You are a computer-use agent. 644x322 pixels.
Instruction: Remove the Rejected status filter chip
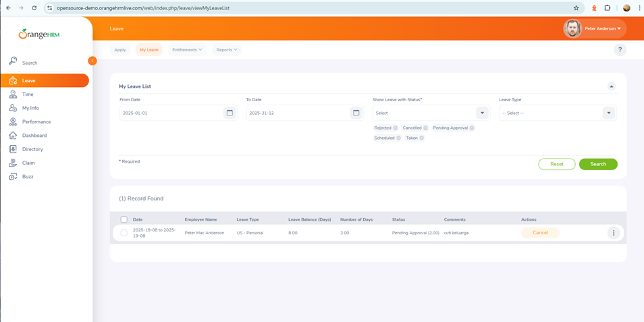[x=396, y=128]
